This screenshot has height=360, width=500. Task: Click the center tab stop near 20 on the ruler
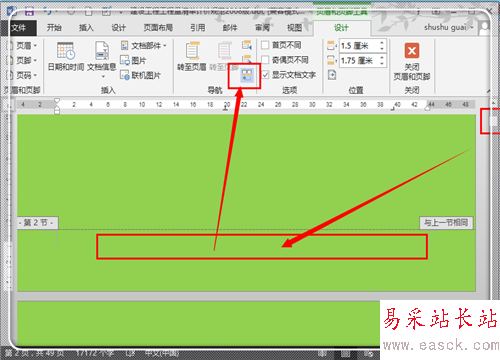[226, 108]
